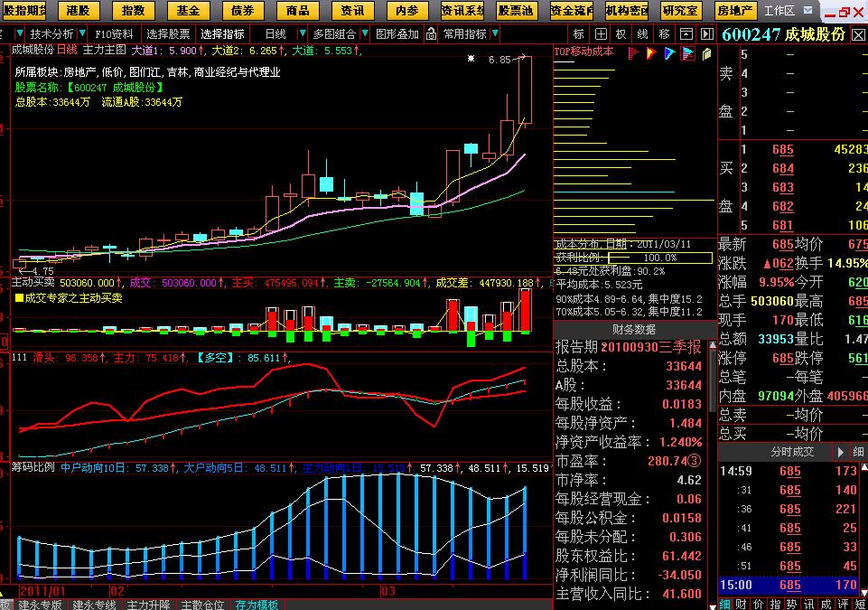Click the 存为模板 bottom tab
Image resolution: width=868 pixels, height=610 pixels.
point(257,605)
